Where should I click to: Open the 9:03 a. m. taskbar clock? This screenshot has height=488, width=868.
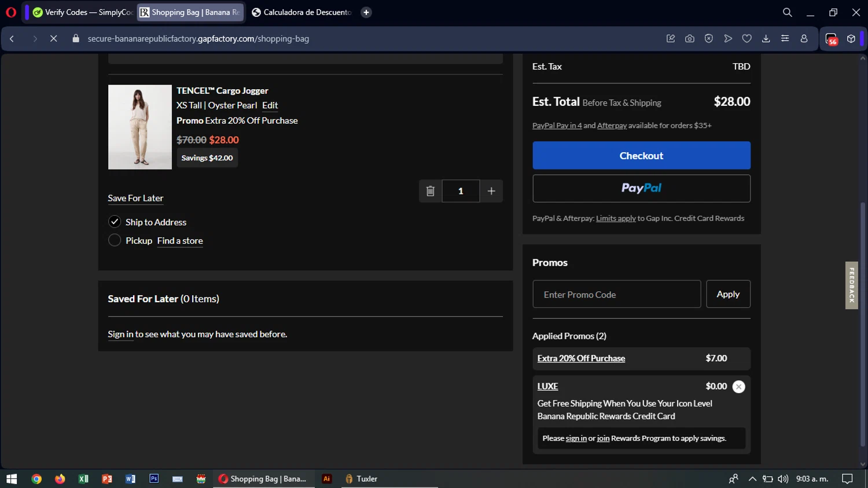pyautogui.click(x=812, y=479)
